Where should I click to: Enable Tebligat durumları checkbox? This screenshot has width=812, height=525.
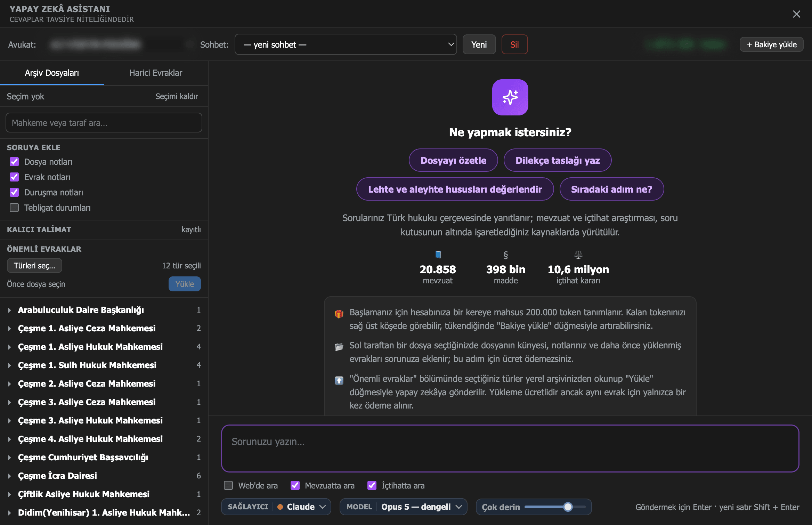pyautogui.click(x=14, y=208)
